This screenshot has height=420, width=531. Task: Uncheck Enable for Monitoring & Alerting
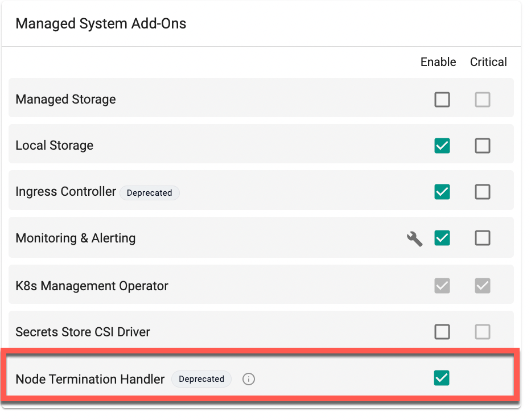tap(442, 238)
